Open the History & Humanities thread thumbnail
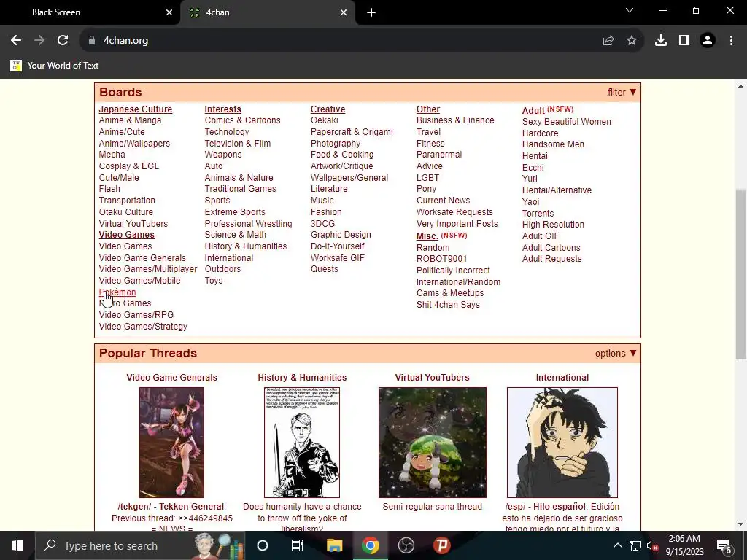This screenshot has width=747, height=560. [x=302, y=443]
